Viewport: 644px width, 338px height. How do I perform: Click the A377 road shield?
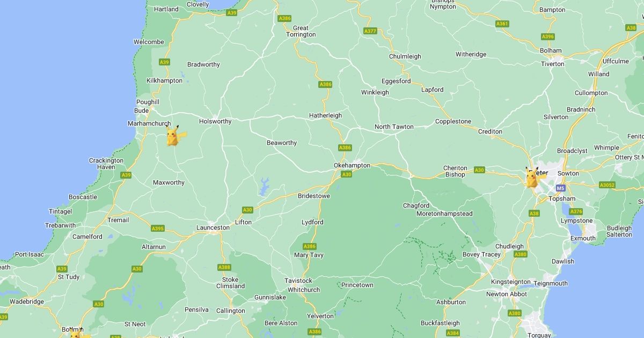click(370, 31)
